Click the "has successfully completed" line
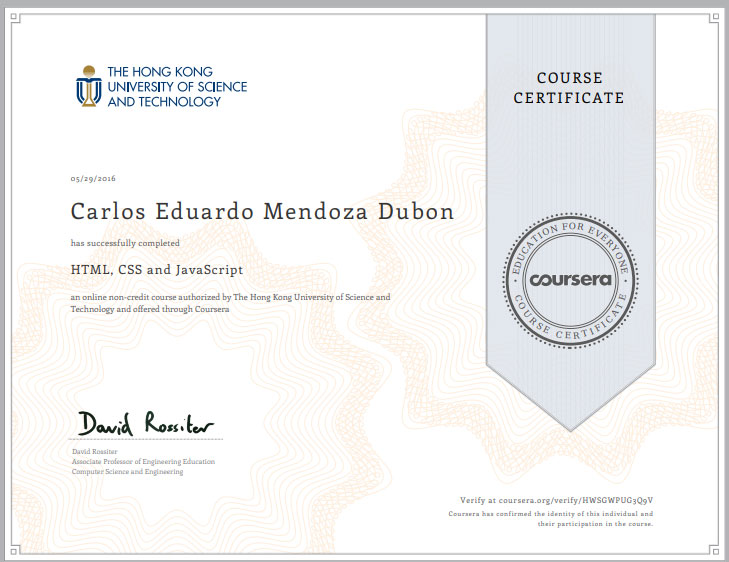Screen dimensions: 729x562 [x=125, y=243]
